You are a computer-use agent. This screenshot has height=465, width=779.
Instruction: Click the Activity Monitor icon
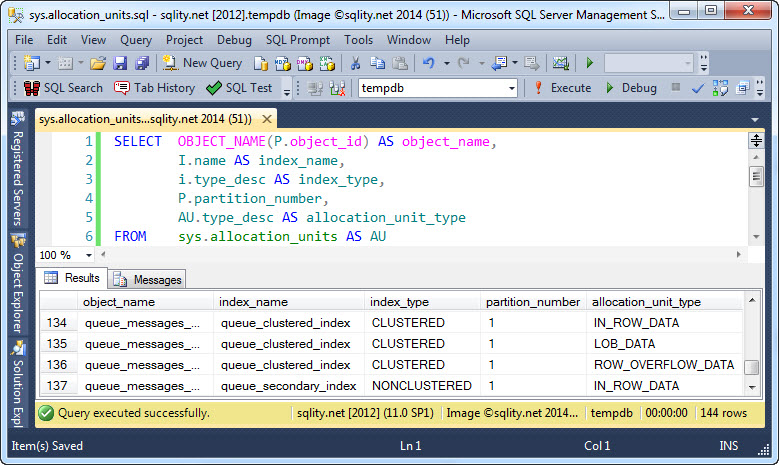click(560, 63)
